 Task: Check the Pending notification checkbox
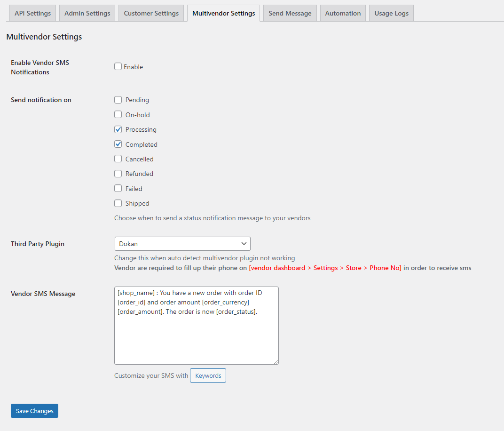118,100
